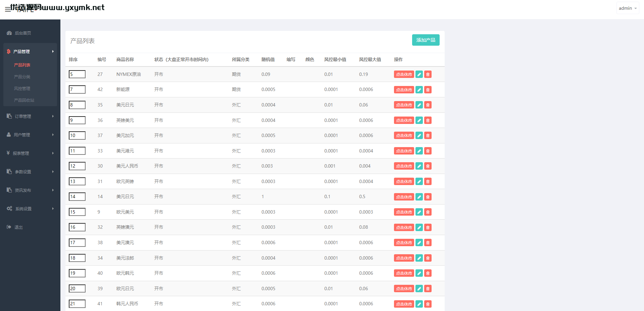Screen dimensions: 644x311
Task: Click 随机值 column header
Action: click(268, 59)
